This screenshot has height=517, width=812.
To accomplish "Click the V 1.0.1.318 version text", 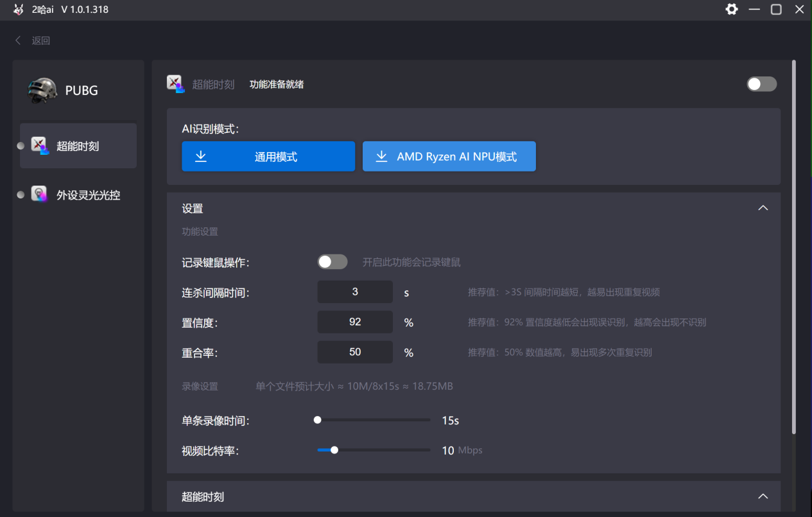I will point(85,10).
